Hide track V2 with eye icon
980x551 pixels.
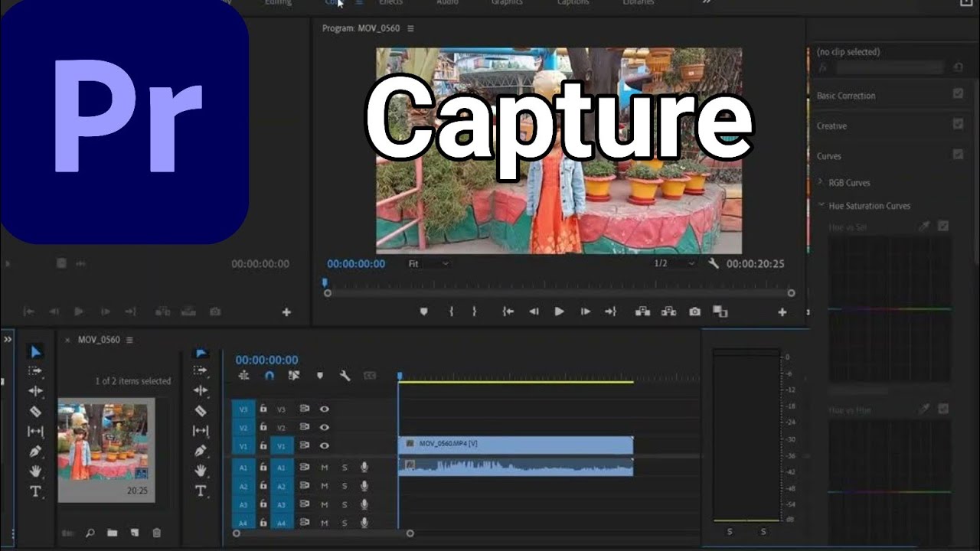[x=325, y=427]
